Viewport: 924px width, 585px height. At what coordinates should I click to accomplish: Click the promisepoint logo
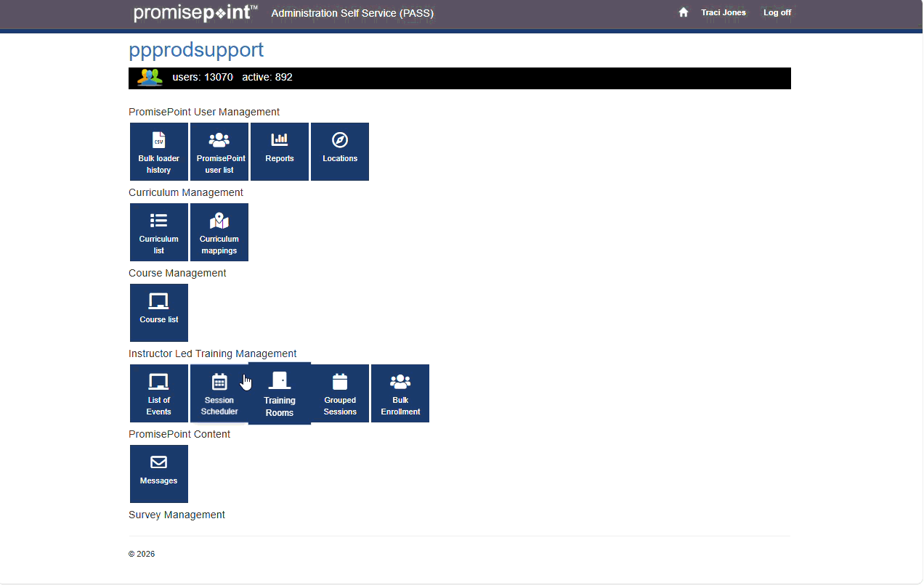[x=195, y=13]
